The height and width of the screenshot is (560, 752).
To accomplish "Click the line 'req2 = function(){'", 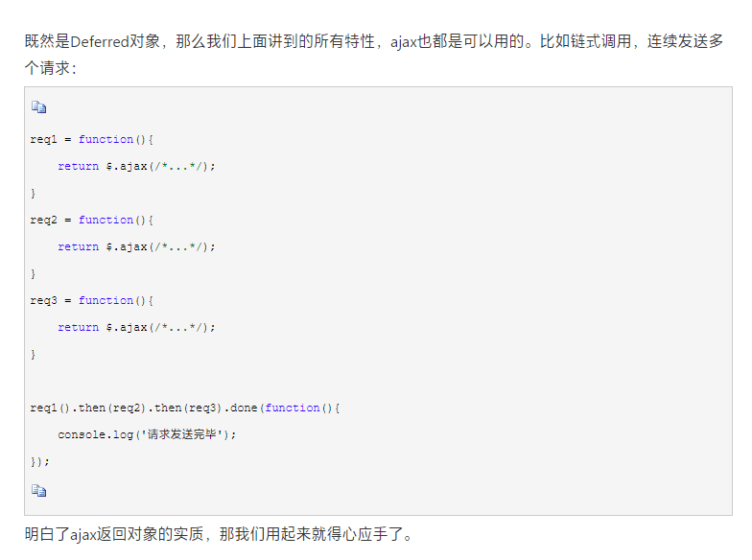I will pos(92,221).
